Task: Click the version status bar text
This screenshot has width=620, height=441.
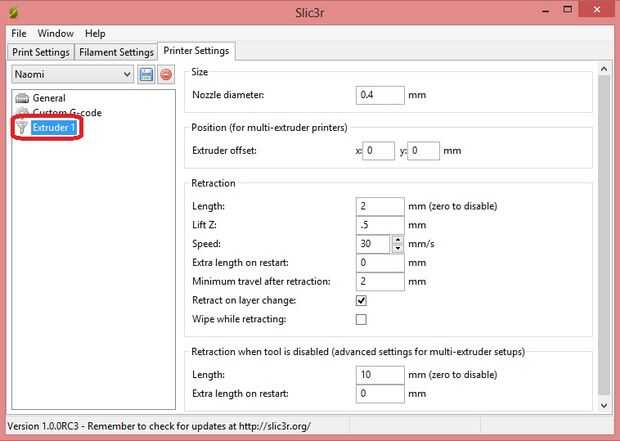Action: [x=159, y=426]
